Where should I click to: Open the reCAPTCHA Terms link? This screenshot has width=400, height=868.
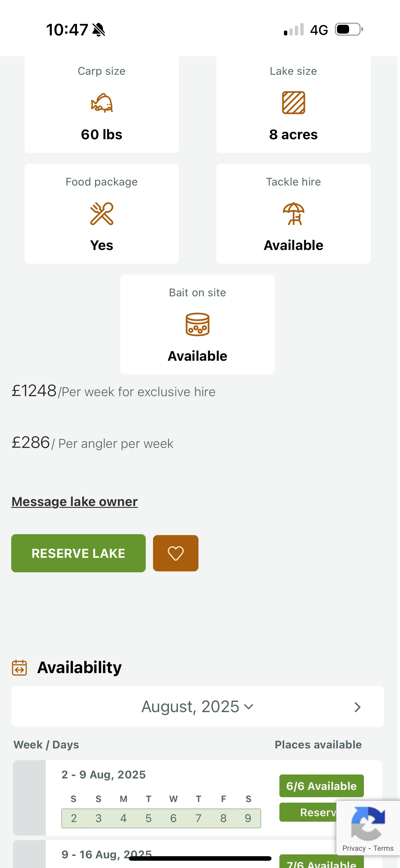click(x=383, y=848)
